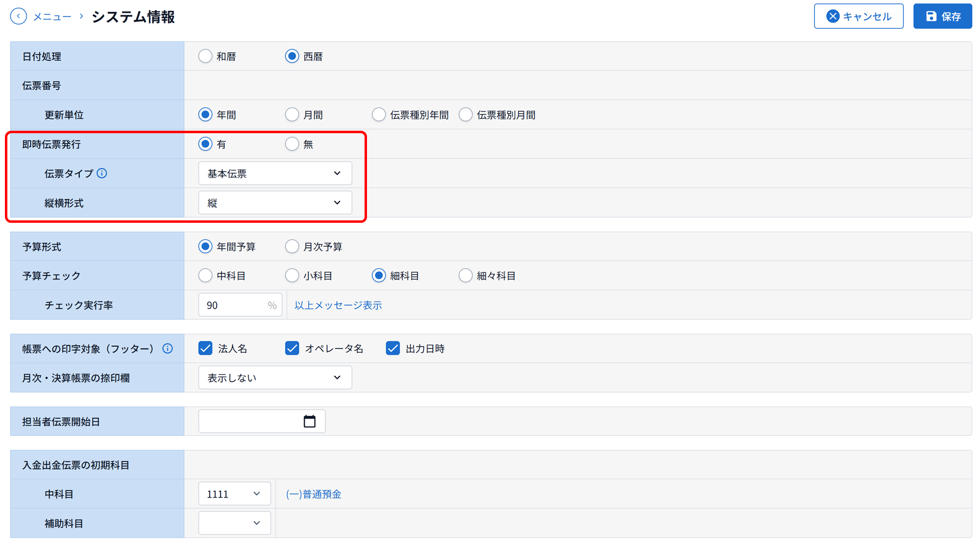This screenshot has width=980, height=545.
Task: Open the 月次・決算帳票の捺印欄 dropdown
Action: [275, 378]
